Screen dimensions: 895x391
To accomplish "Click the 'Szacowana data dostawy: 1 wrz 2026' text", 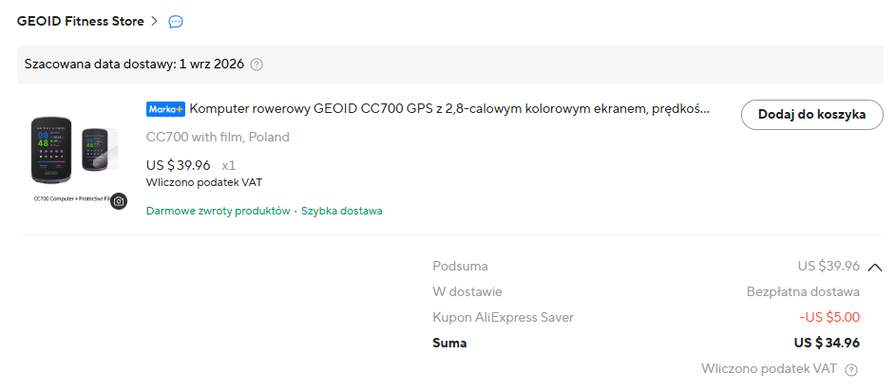I will (134, 64).
